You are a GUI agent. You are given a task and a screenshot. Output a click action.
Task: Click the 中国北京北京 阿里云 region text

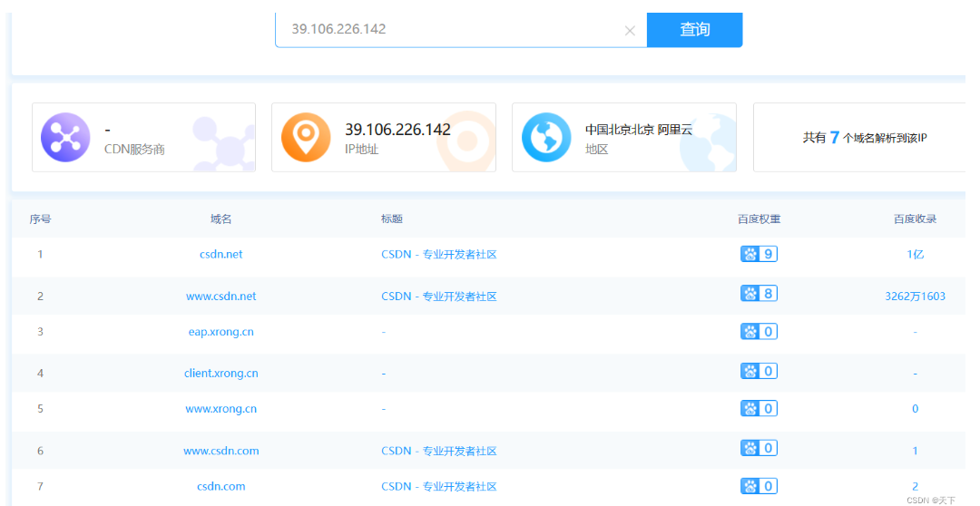pyautogui.click(x=639, y=130)
